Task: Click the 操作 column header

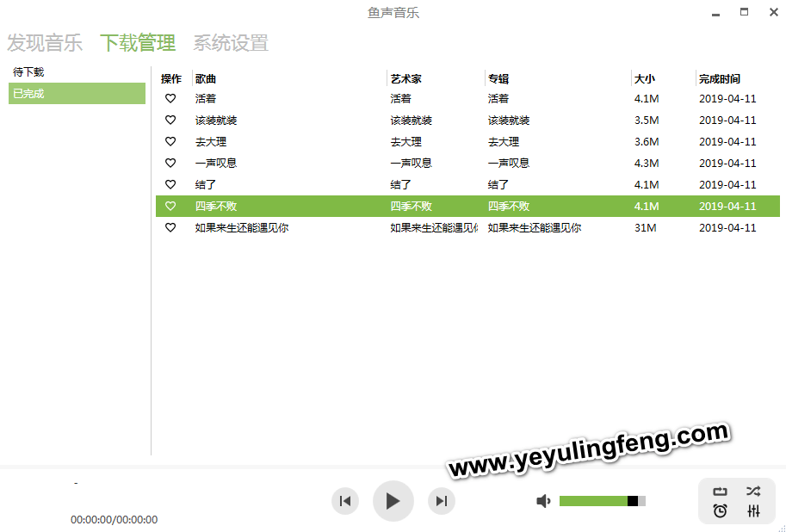Action: (171, 78)
